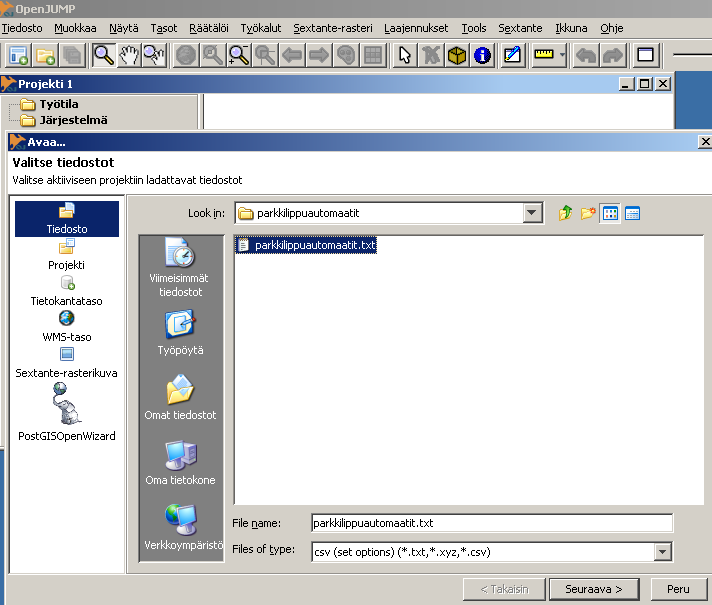
Task: Click the Clear Selection icon
Action: 431,55
